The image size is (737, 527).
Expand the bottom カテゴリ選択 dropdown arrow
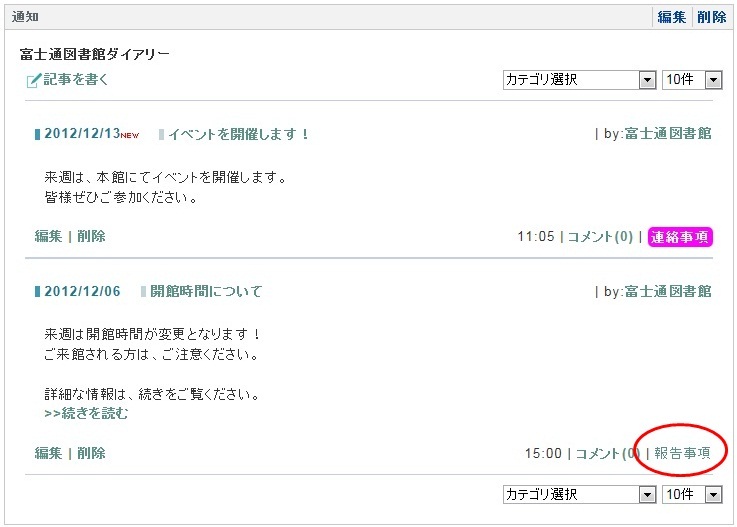(647, 495)
